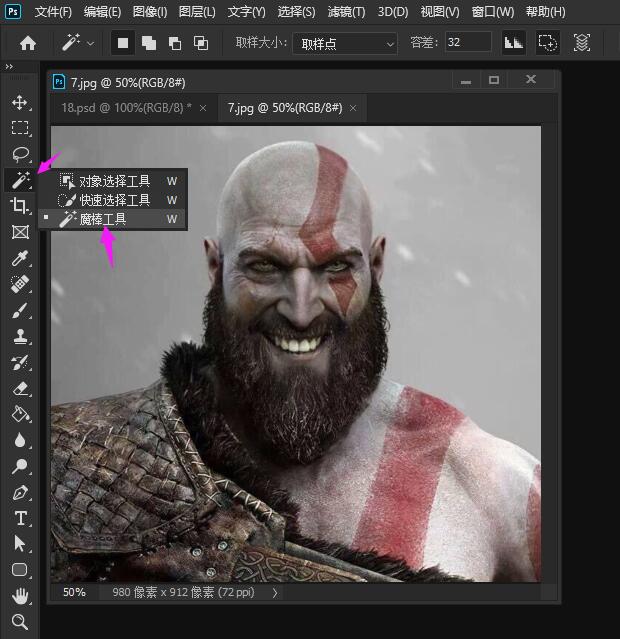
Task: Choose 魔棒工具 from flyout
Action: tap(113, 219)
